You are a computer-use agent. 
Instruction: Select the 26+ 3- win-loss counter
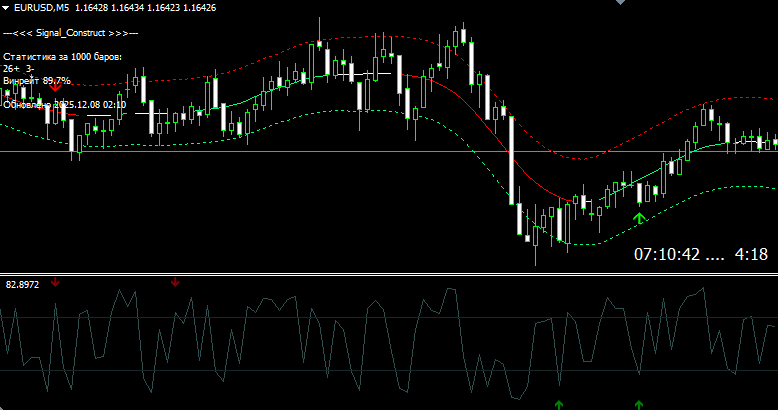pos(19,68)
